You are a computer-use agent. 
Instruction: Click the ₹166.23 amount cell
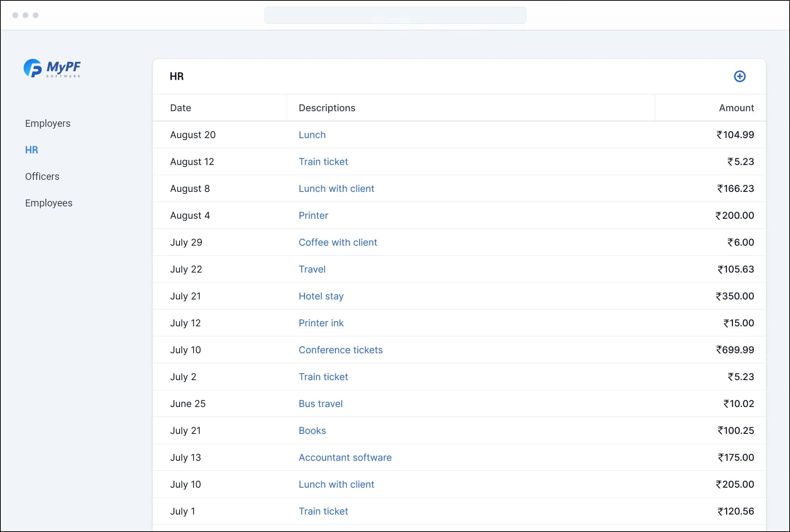coord(735,189)
